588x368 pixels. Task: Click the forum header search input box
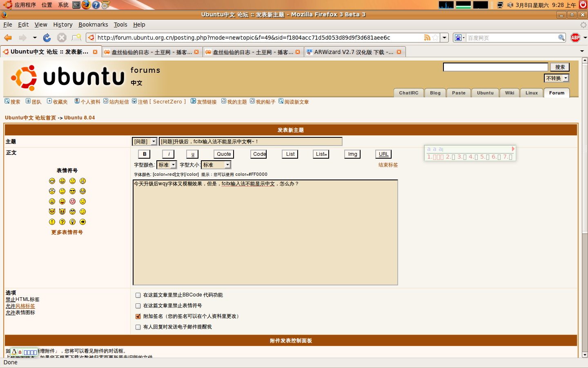pyautogui.click(x=495, y=67)
